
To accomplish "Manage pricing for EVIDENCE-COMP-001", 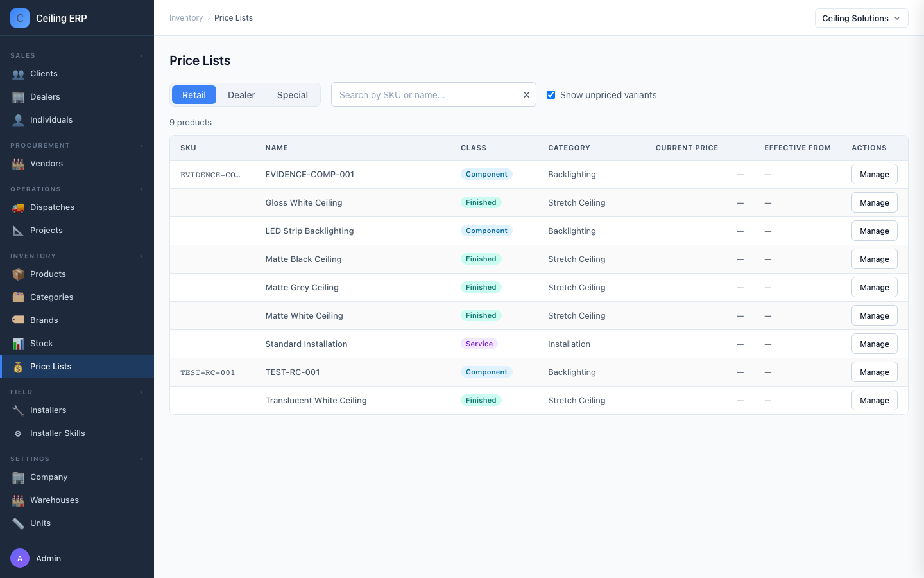I will coord(874,175).
